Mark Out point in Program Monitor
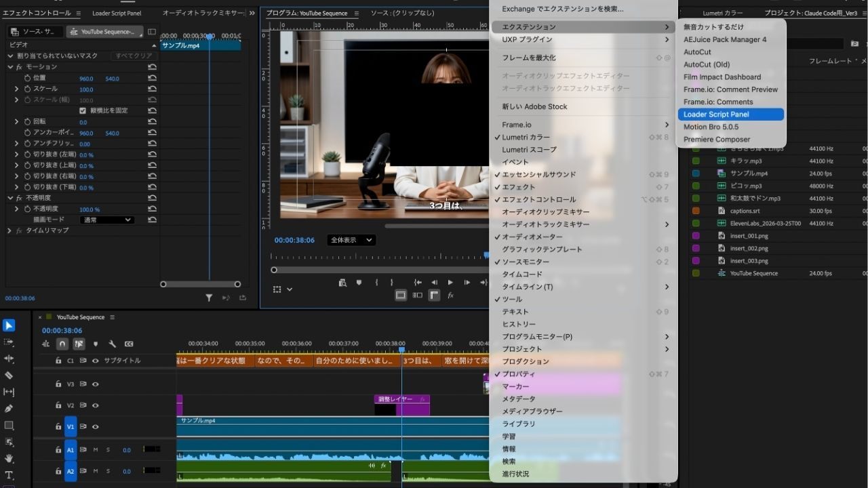868x488 pixels. [x=392, y=283]
